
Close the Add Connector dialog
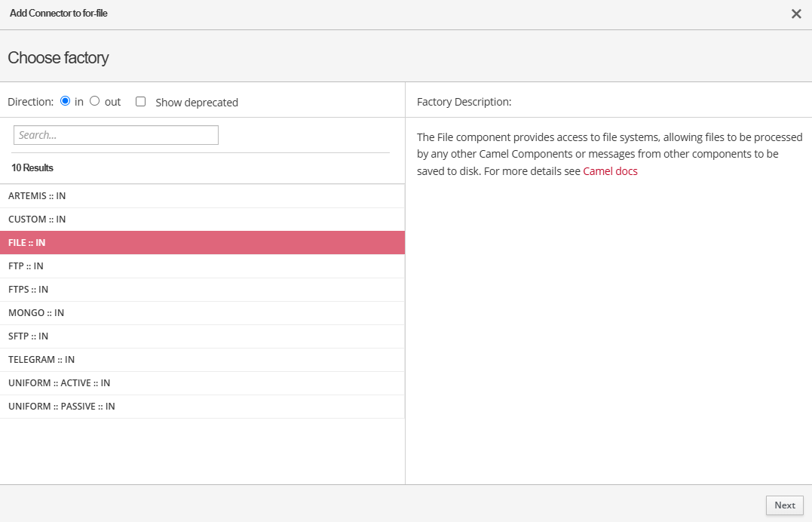pos(796,14)
